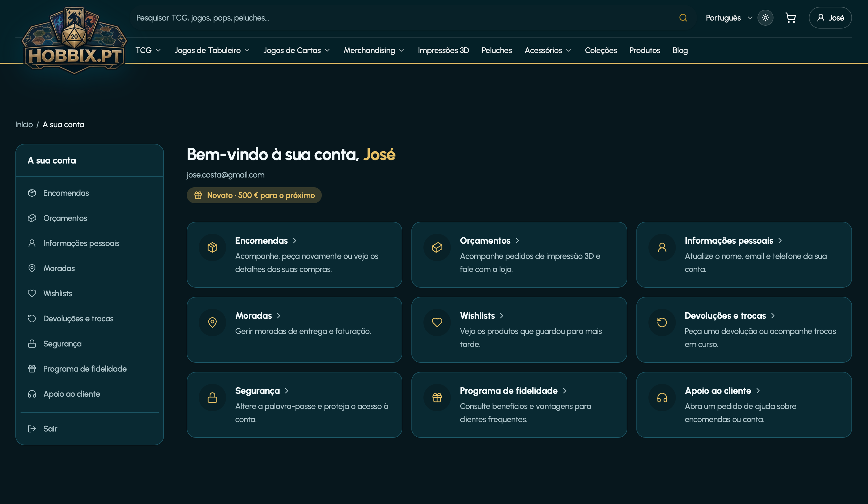Open Devoluções e trocas in the sidebar
Viewport: 868px width, 504px height.
coord(90,318)
